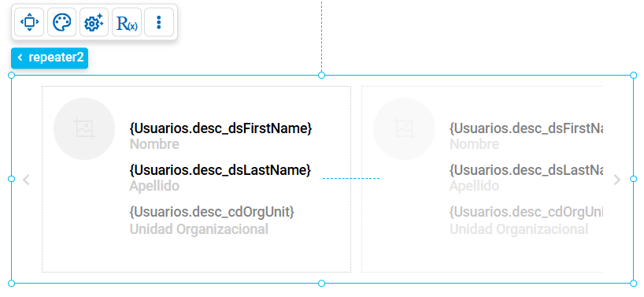
Task: Click Unidad Organizacional label in first card
Action: (198, 229)
